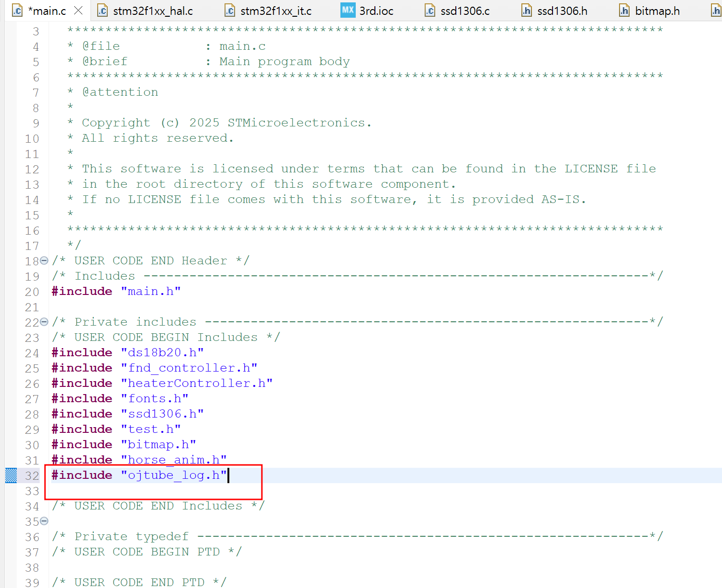The height and width of the screenshot is (588, 722).
Task: Click the change marker beside line 32
Action: coord(11,475)
